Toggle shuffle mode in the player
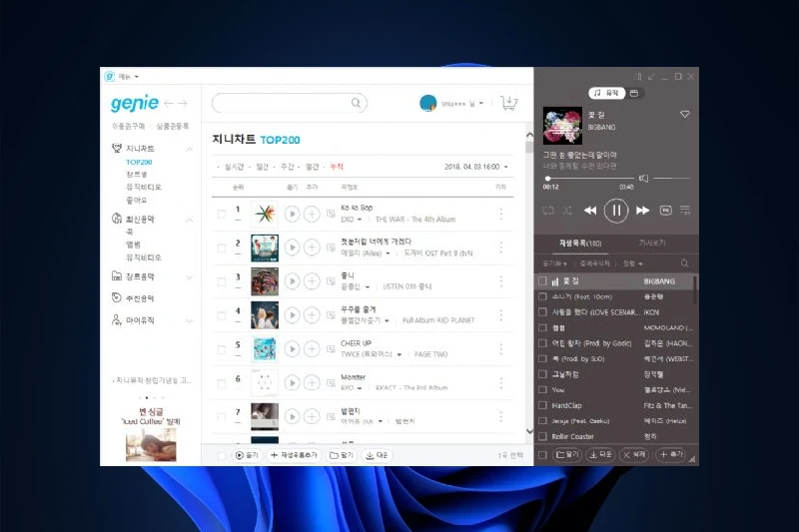The image size is (799, 532). (567, 211)
